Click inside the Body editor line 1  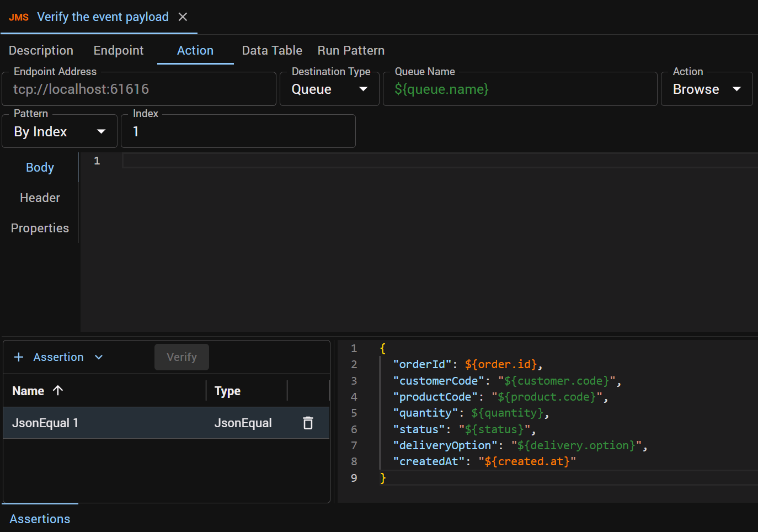click(x=440, y=161)
